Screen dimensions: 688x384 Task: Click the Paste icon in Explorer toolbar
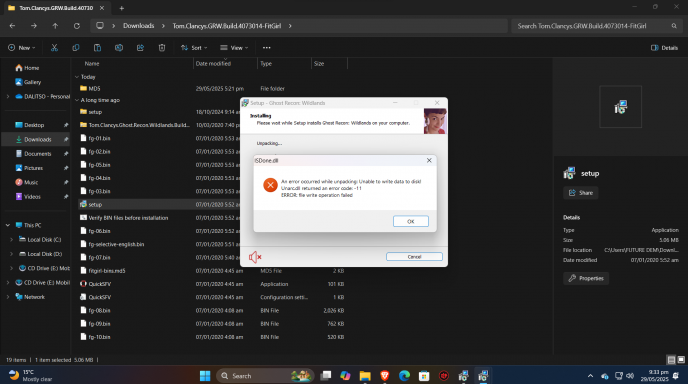97,47
